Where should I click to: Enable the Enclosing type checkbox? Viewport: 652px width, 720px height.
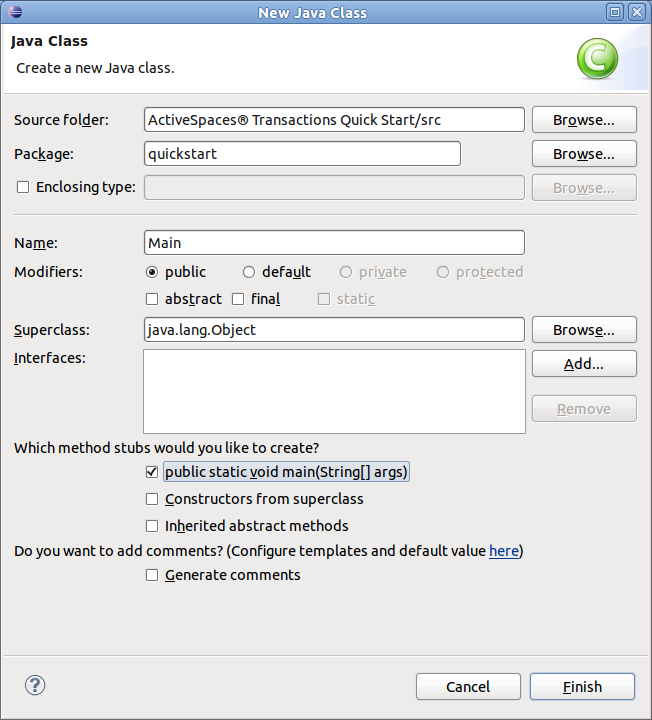[23, 187]
